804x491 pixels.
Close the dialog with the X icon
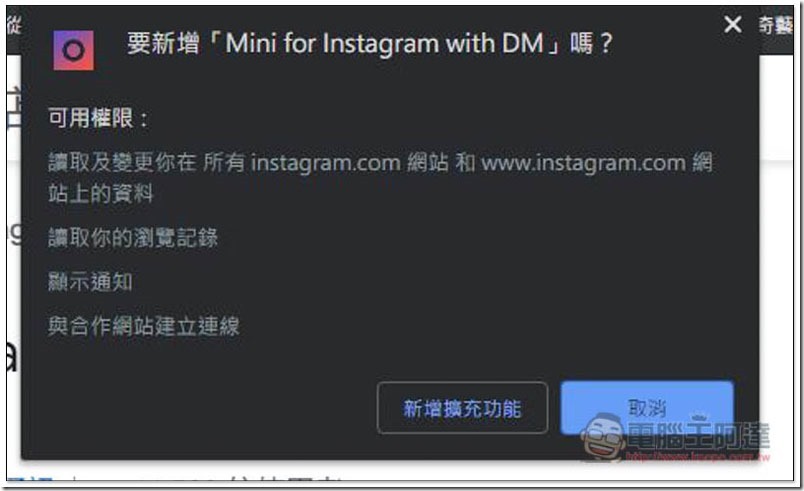click(x=733, y=24)
